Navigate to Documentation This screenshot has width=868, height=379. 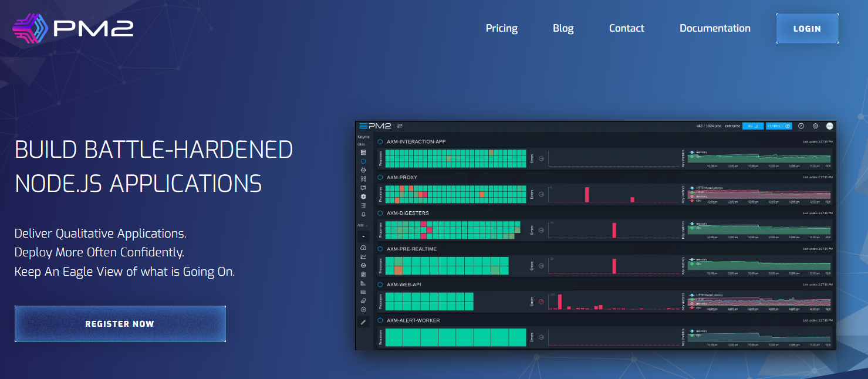coord(715,28)
